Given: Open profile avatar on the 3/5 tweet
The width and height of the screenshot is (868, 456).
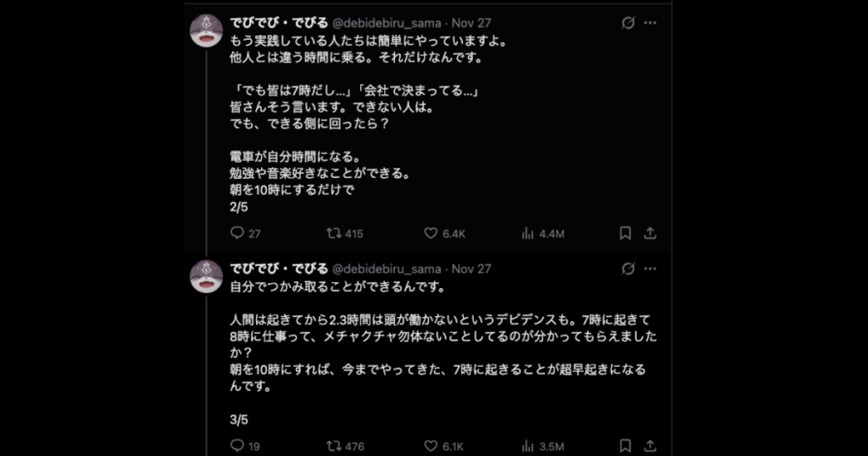Looking at the screenshot, I should (206, 276).
